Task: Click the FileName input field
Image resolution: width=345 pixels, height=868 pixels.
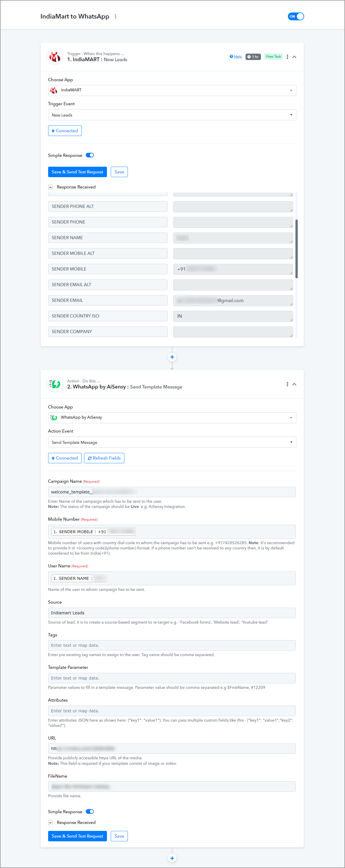Action: (172, 787)
